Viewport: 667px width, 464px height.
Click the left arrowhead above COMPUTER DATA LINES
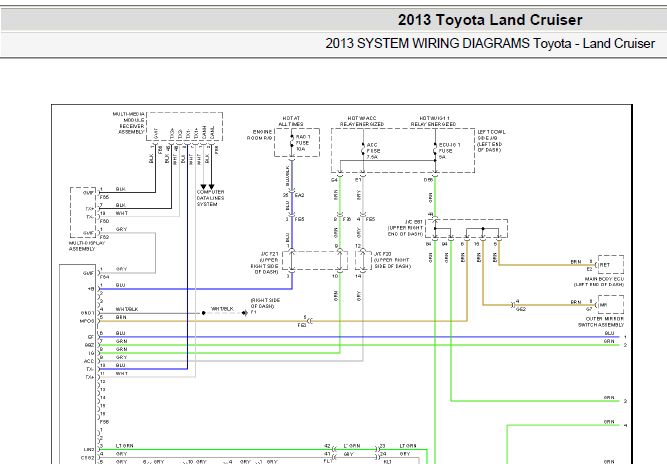pyautogui.click(x=203, y=187)
